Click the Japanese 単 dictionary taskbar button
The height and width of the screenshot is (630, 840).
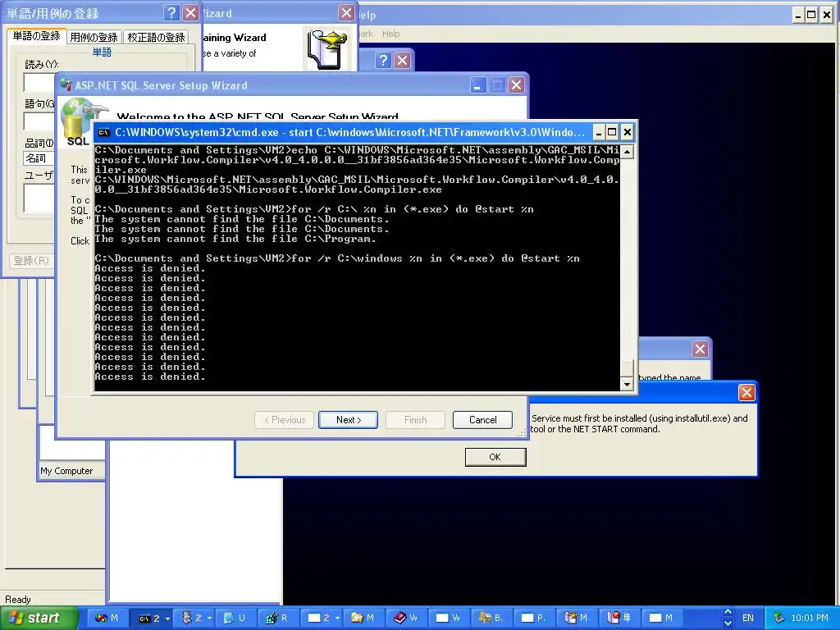click(619, 619)
